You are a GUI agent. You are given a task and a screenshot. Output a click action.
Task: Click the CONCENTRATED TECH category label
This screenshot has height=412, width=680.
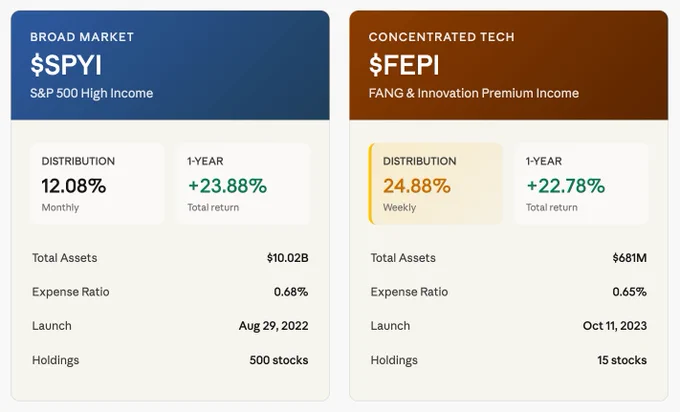(441, 37)
